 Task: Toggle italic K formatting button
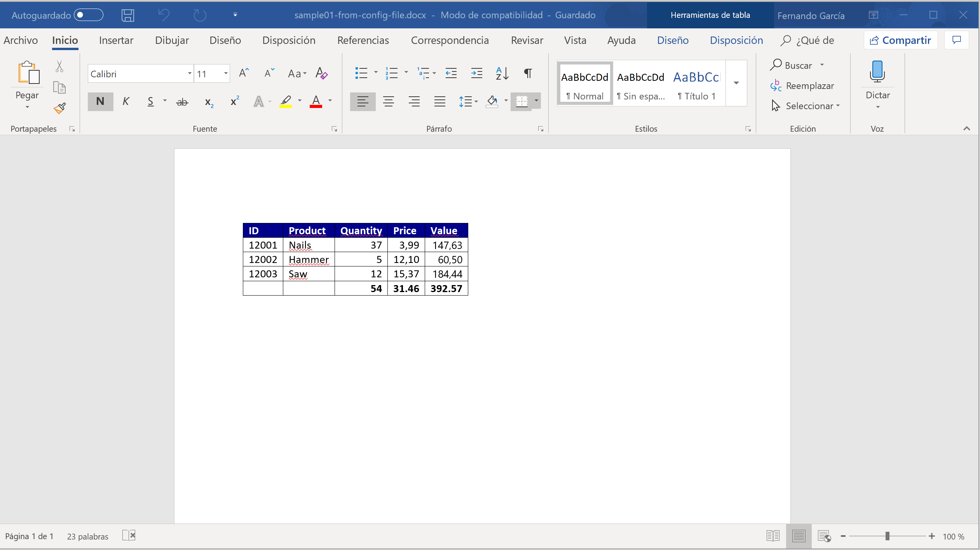point(126,102)
